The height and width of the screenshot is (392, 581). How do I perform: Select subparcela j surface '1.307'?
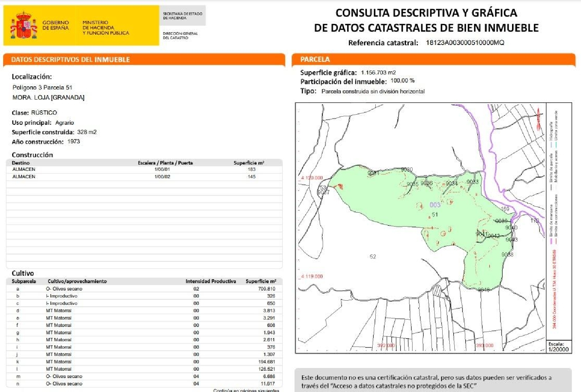[x=269, y=354]
